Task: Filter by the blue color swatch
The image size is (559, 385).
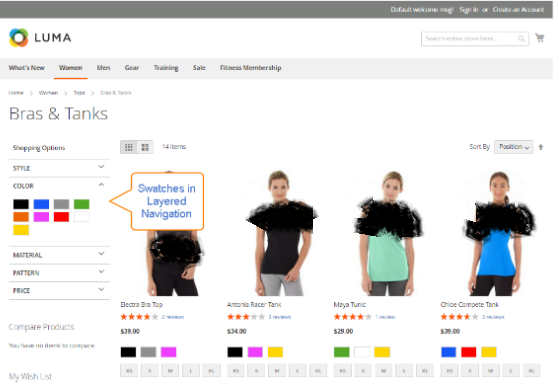Action: pyautogui.click(x=41, y=204)
